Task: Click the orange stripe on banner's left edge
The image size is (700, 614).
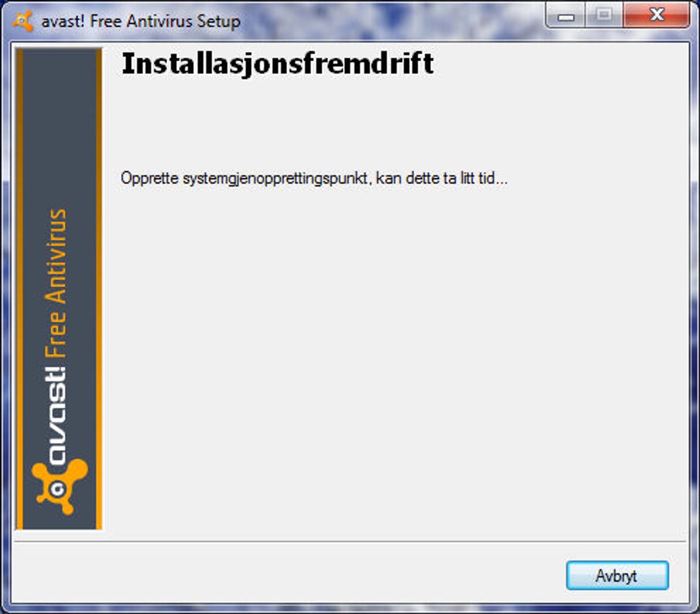Action: pyautogui.click(x=20, y=289)
